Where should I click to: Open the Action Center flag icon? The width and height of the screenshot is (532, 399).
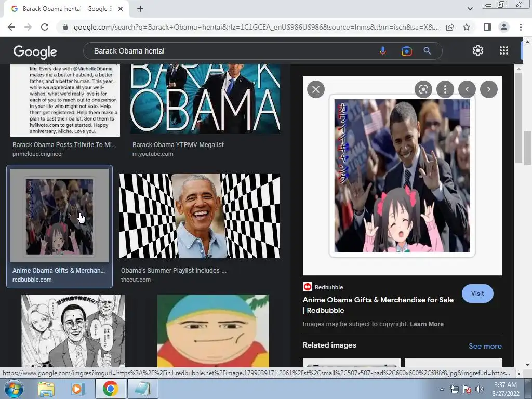[467, 389]
